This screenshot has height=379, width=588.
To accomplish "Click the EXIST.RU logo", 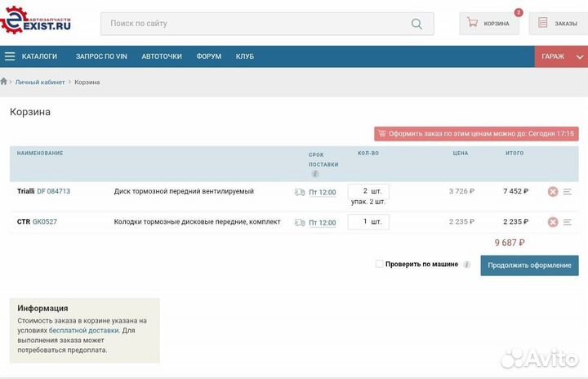I will coord(37,22).
